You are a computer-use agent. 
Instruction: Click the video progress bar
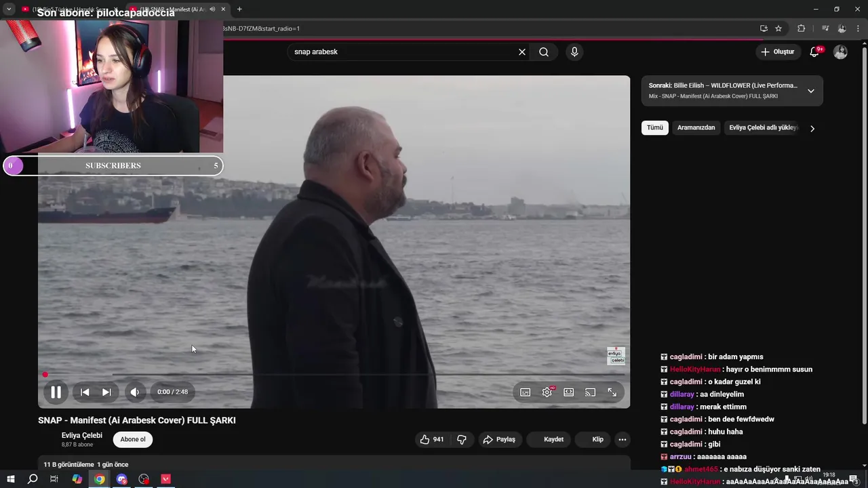[x=334, y=374]
